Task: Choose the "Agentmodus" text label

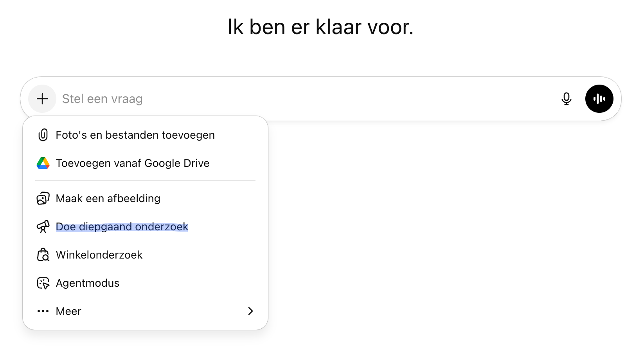Action: tap(88, 283)
